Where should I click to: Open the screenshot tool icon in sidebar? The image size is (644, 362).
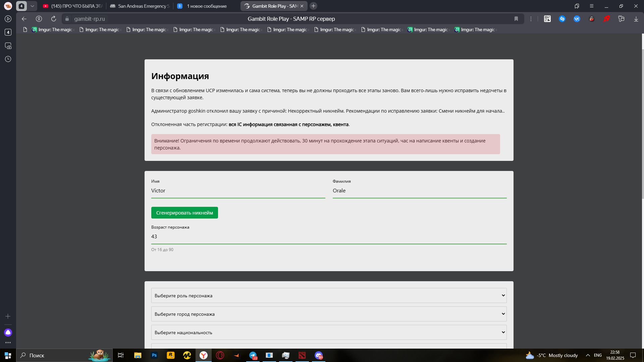[8, 46]
